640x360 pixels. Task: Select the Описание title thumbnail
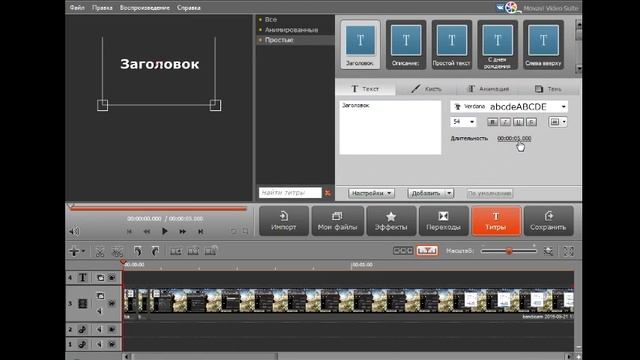[x=406, y=44]
